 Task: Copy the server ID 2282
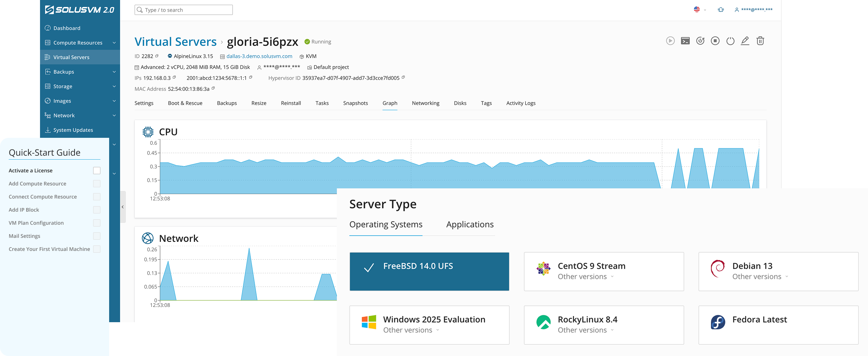(156, 56)
